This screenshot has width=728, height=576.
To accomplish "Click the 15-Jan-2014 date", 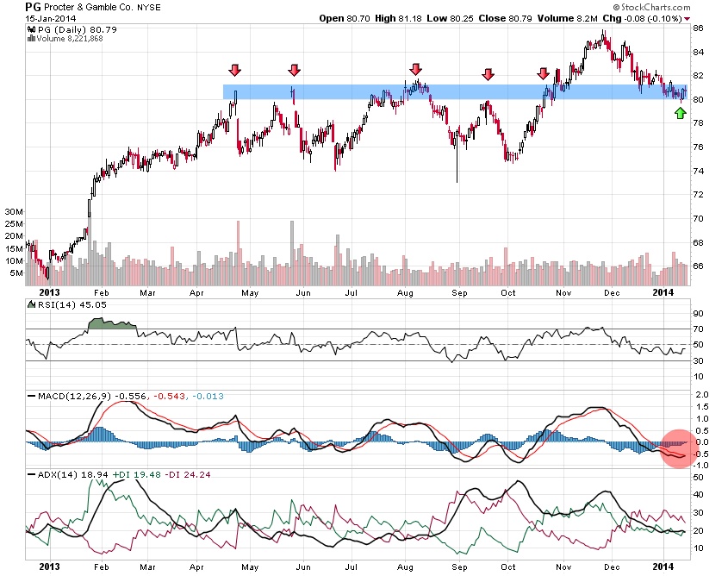I will (50, 19).
